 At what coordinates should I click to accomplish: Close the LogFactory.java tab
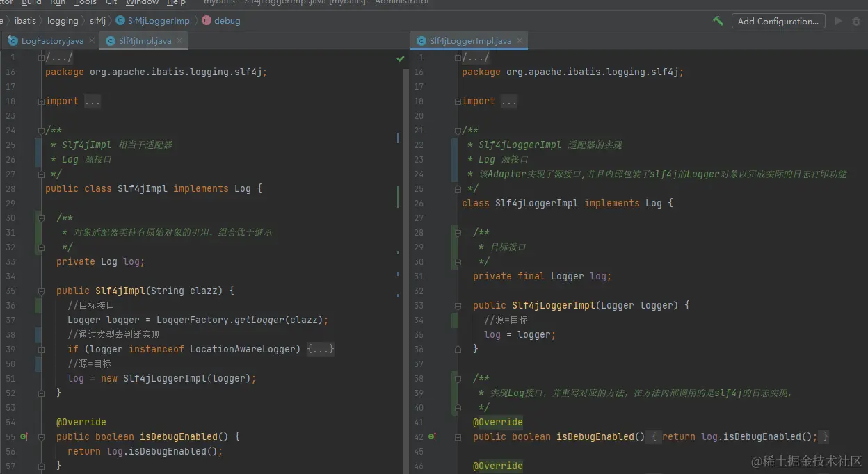click(91, 41)
